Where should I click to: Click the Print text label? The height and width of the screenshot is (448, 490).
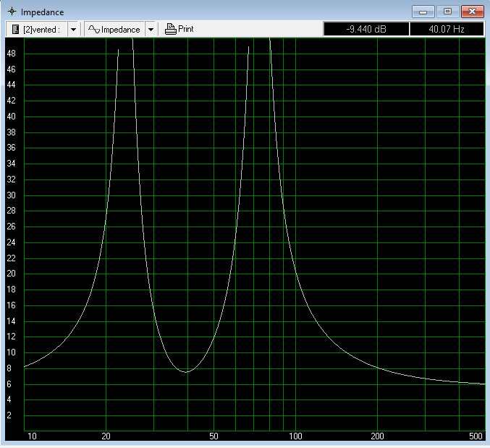[185, 30]
